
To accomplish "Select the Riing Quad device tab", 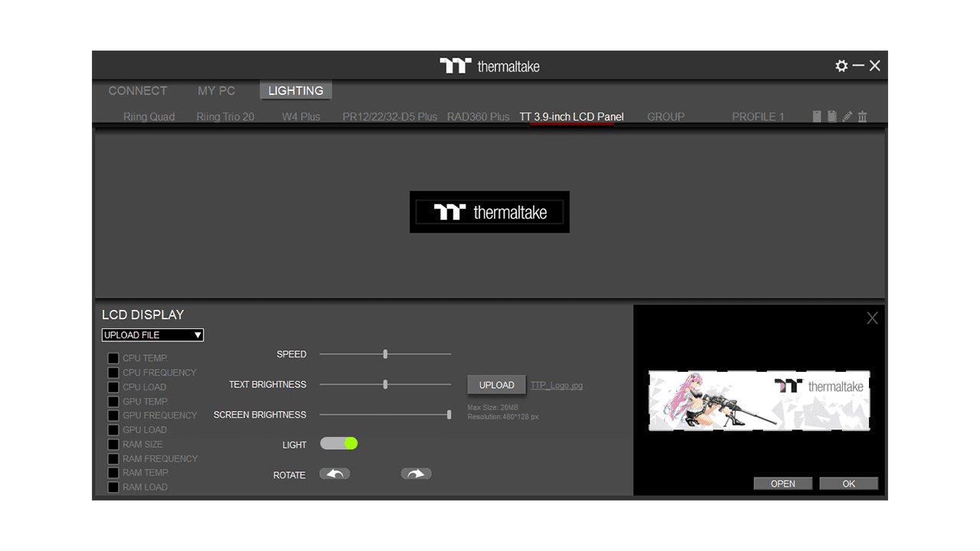I will pos(149,116).
